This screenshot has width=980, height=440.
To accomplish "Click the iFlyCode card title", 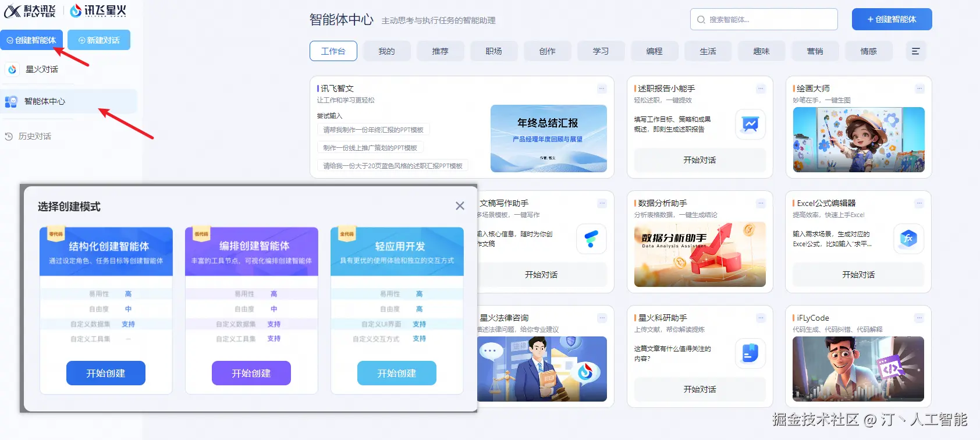I will point(813,318).
